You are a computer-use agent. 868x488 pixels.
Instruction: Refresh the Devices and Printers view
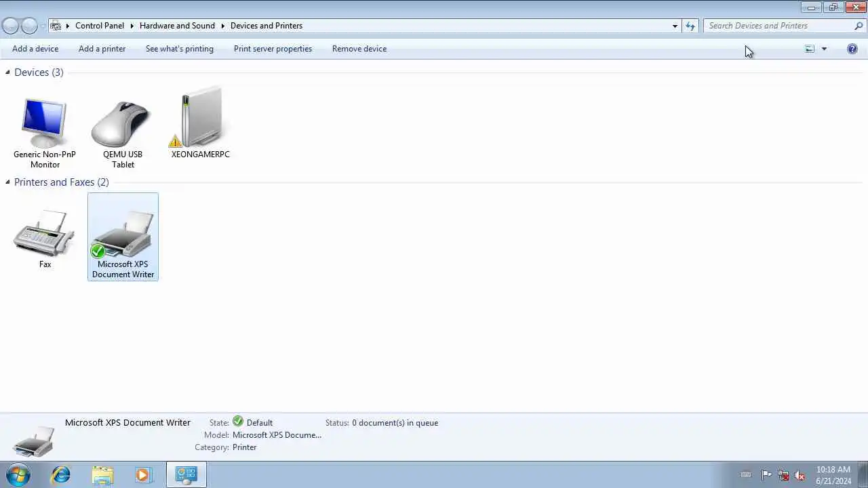coord(690,26)
